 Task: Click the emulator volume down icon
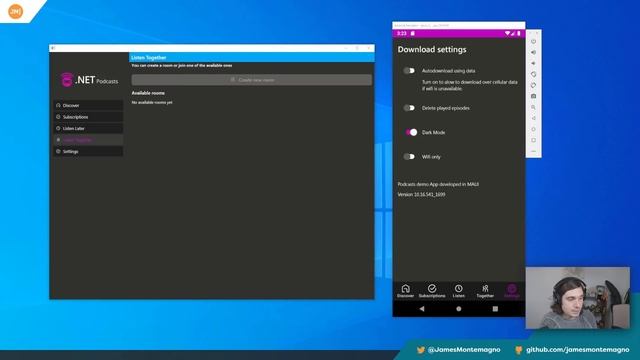pyautogui.click(x=533, y=63)
